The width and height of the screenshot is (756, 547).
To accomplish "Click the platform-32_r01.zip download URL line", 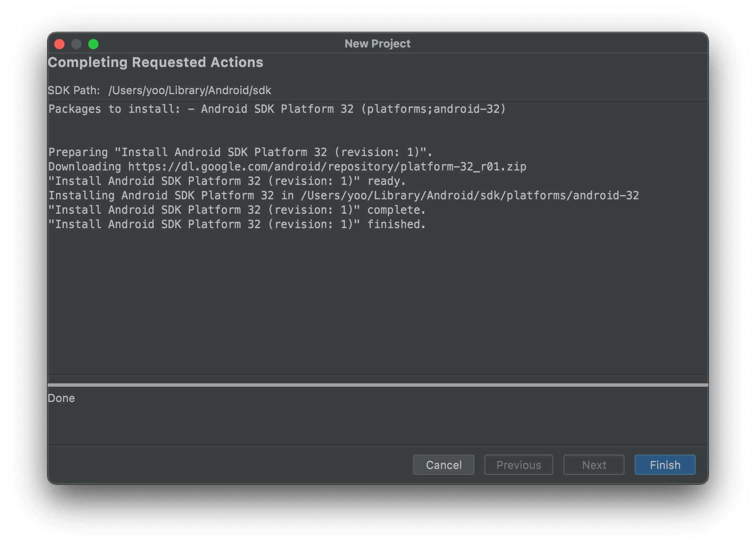I will [288, 167].
